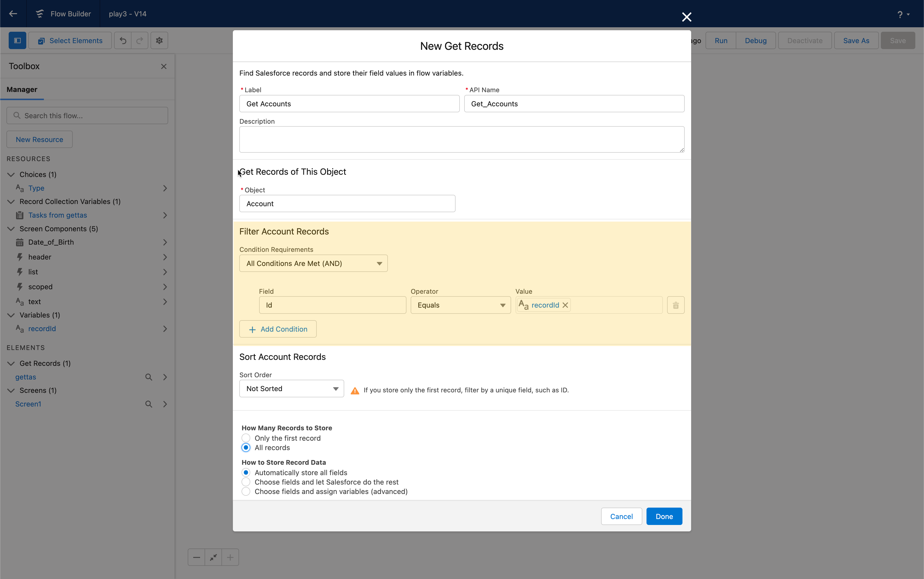Collapse the Screen Components section
This screenshot has height=579, width=924.
click(x=11, y=229)
